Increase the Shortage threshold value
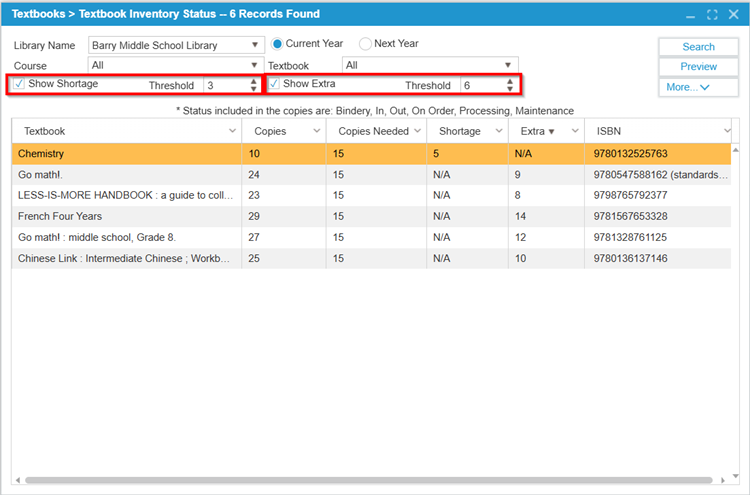 [x=254, y=82]
